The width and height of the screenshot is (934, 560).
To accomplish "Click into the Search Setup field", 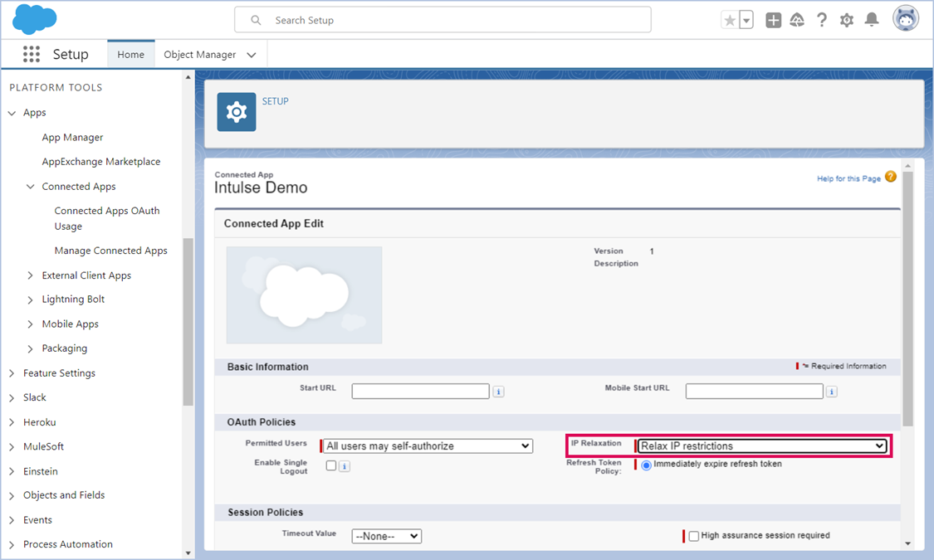I will tap(443, 20).
